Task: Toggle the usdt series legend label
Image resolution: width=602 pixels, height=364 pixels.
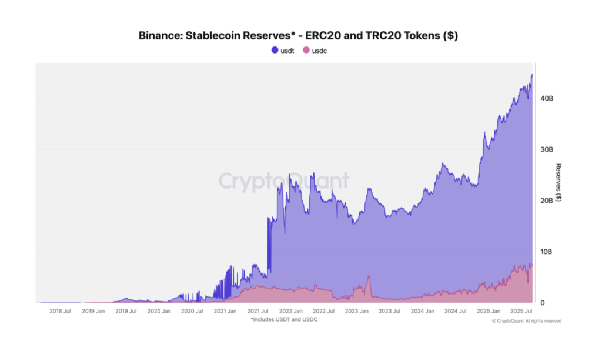Action: pyautogui.click(x=287, y=51)
